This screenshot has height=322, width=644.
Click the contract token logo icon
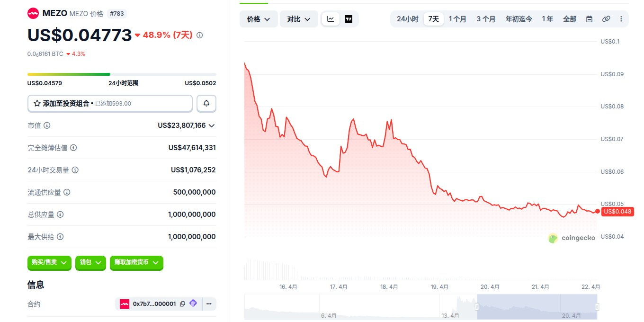pos(125,304)
